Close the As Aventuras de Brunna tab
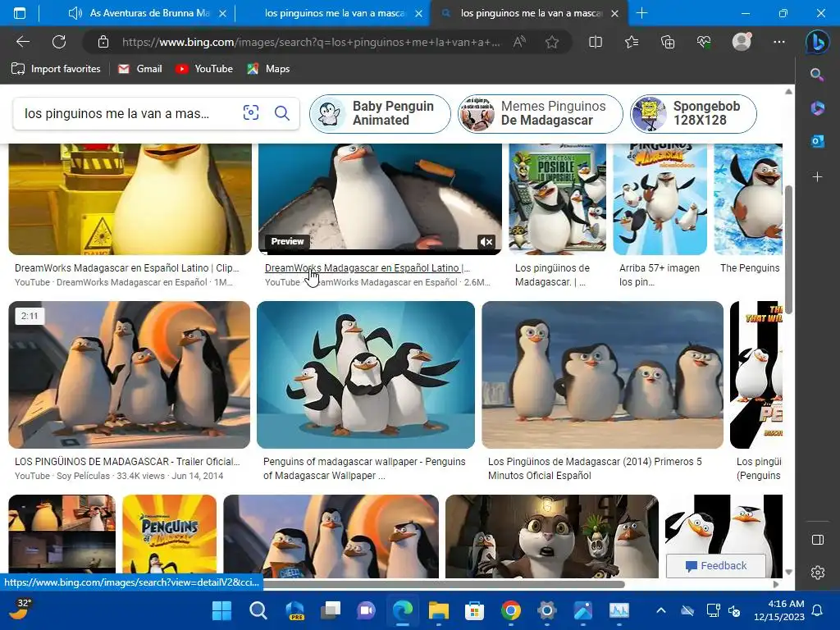 click(223, 14)
